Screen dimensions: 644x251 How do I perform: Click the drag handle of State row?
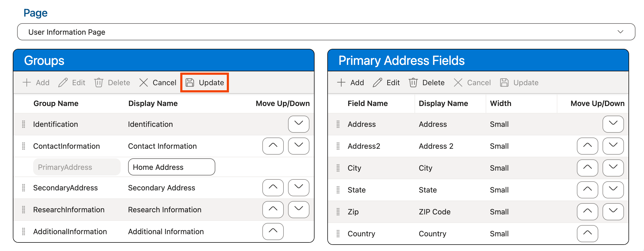click(x=338, y=190)
